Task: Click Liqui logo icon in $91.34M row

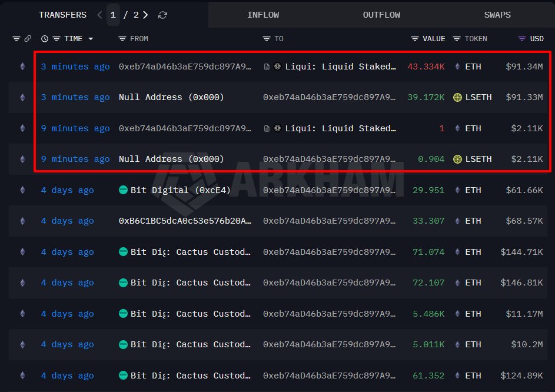Action: click(278, 67)
